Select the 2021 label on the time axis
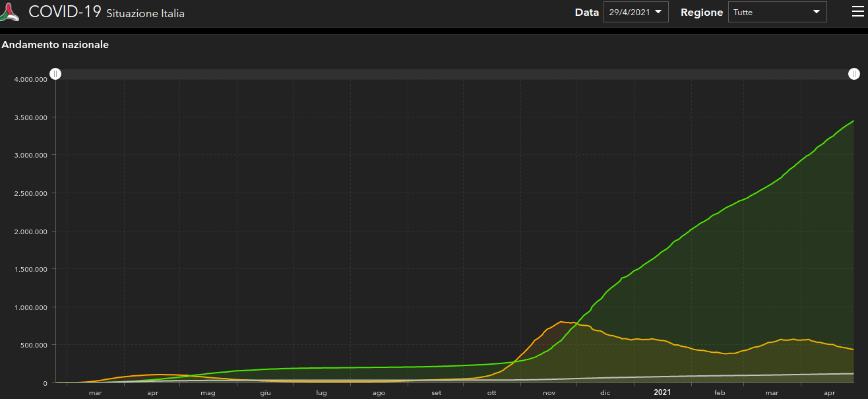This screenshot has height=399, width=868. [662, 392]
